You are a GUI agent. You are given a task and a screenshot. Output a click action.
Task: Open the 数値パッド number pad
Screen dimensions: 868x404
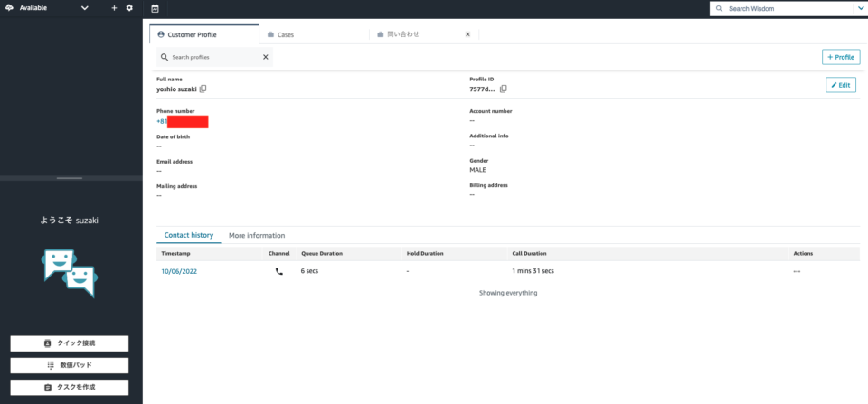click(70, 365)
